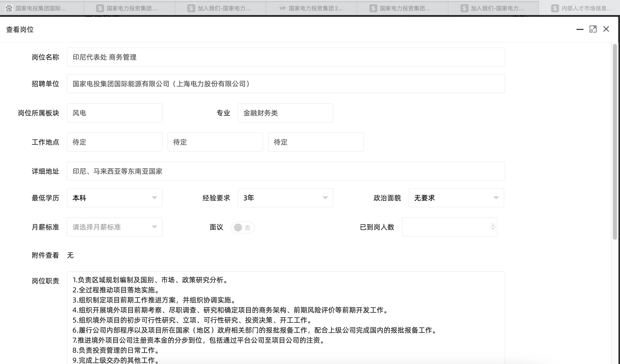Click the 详细地址 text field
The width and height of the screenshot is (620, 364).
pos(286,171)
